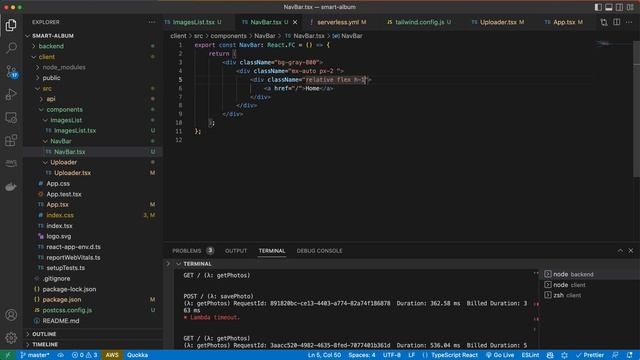Image resolution: width=640 pixels, height=360 pixels.
Task: Open Docker view icon
Action: (x=11, y=187)
